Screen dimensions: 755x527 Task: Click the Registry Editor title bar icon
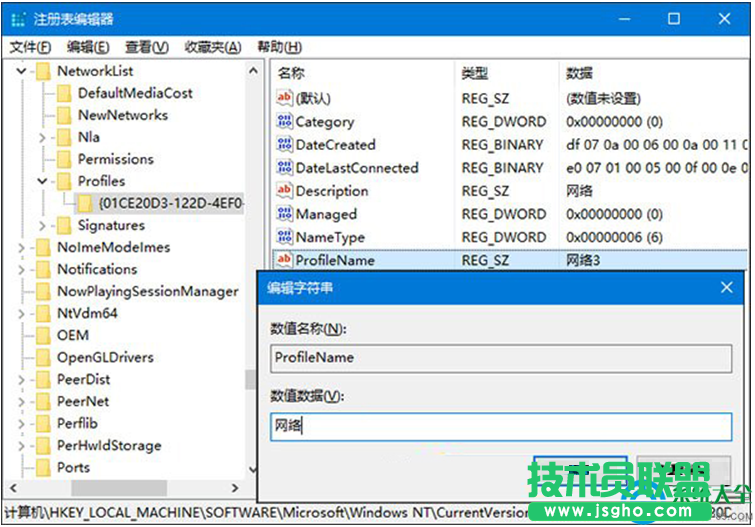coord(17,19)
